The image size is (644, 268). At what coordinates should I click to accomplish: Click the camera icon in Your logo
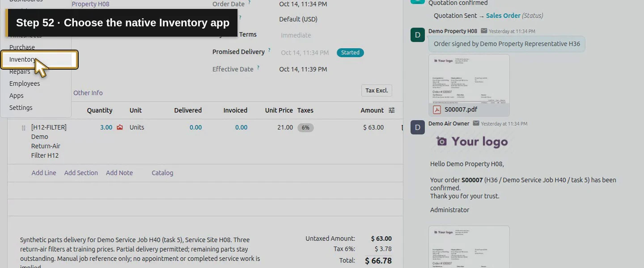point(441,142)
